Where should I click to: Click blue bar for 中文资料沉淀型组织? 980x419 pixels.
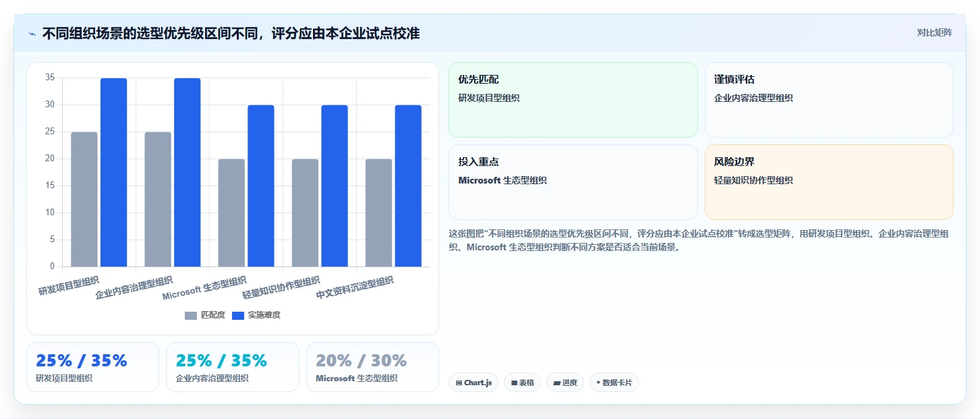[x=408, y=186]
